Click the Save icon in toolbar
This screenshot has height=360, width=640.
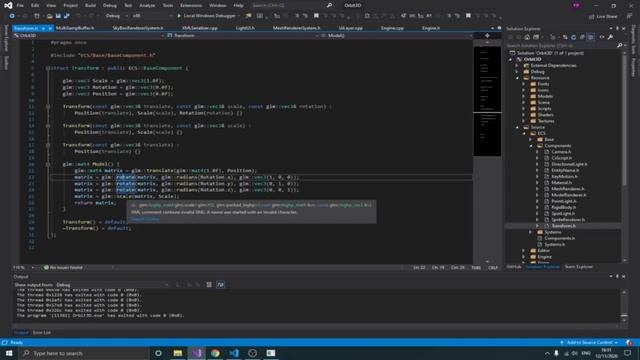coord(58,16)
